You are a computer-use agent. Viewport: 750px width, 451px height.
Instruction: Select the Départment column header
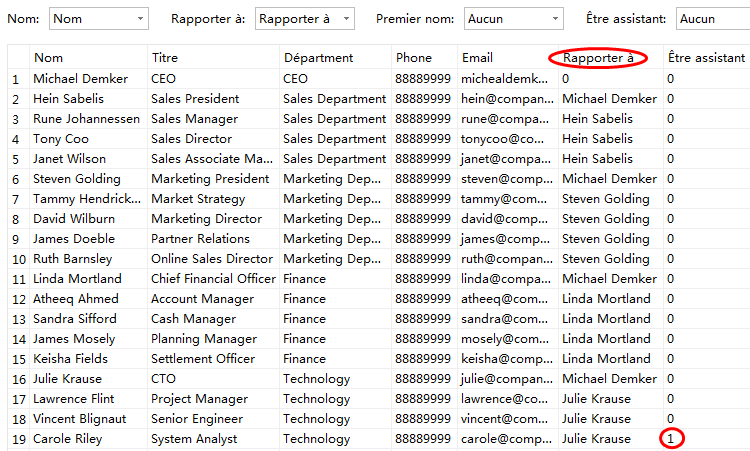pyautogui.click(x=334, y=58)
